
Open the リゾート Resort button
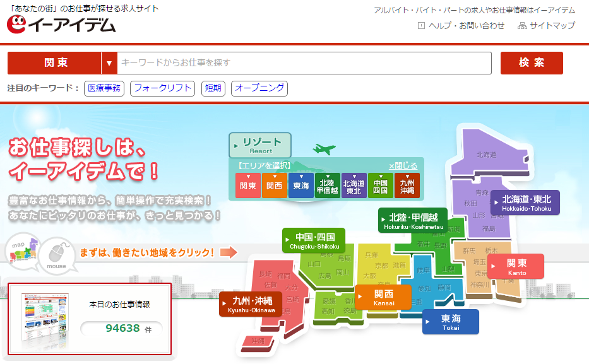point(260,145)
